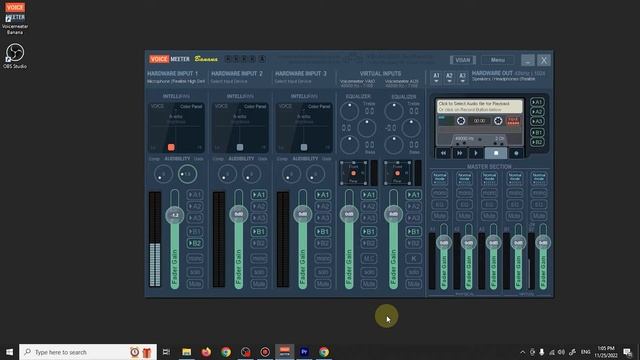Viewport: 640px width, 360px height.
Task: Solo Hardware Input 2 strip
Action: point(259,272)
